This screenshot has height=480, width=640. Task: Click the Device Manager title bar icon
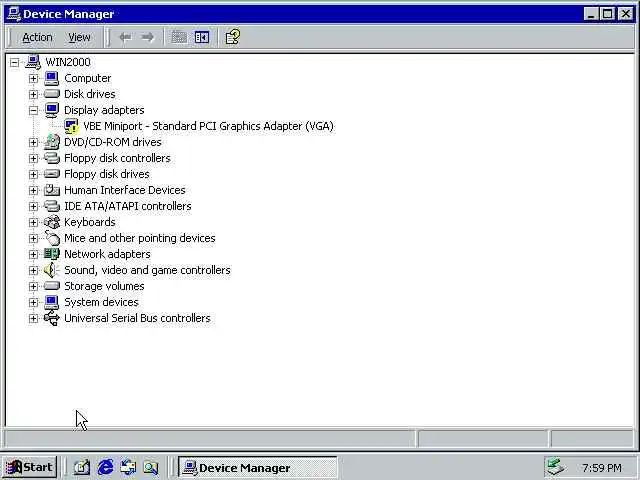(13, 14)
